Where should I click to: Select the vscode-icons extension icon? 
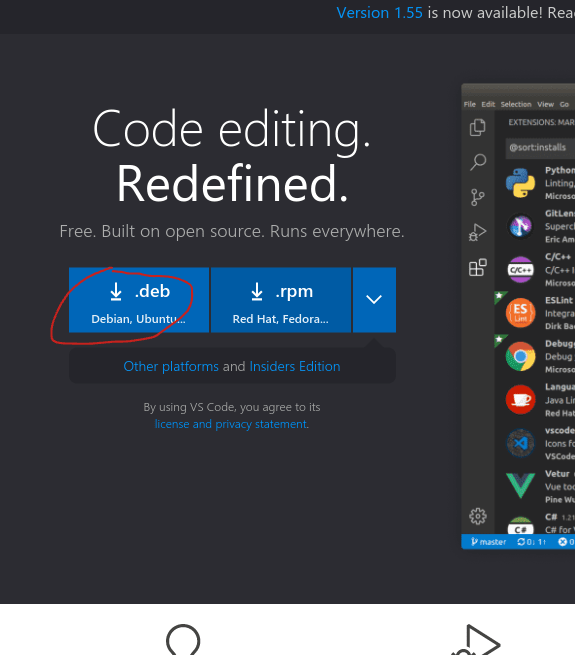click(520, 443)
